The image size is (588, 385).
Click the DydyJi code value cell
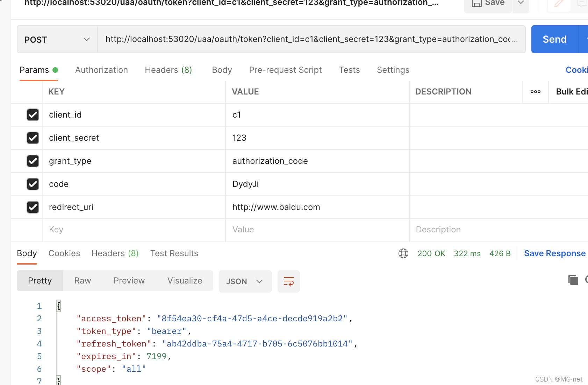tap(317, 184)
